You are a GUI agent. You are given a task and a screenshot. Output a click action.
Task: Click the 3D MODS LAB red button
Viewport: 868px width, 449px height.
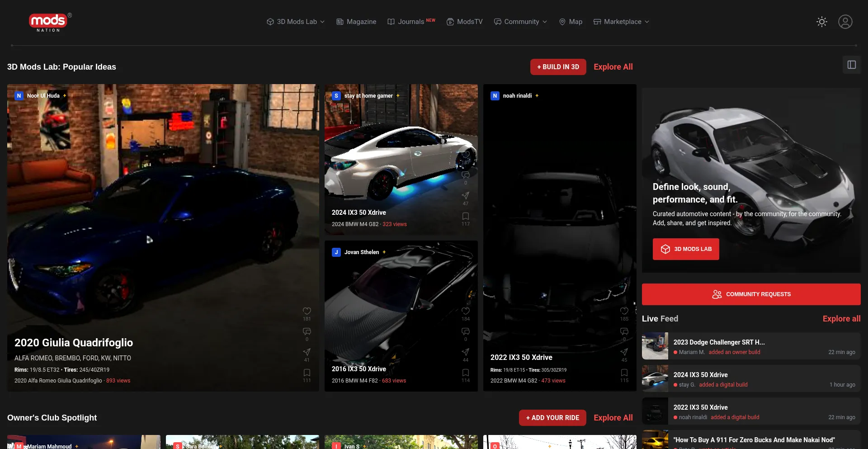click(x=686, y=249)
